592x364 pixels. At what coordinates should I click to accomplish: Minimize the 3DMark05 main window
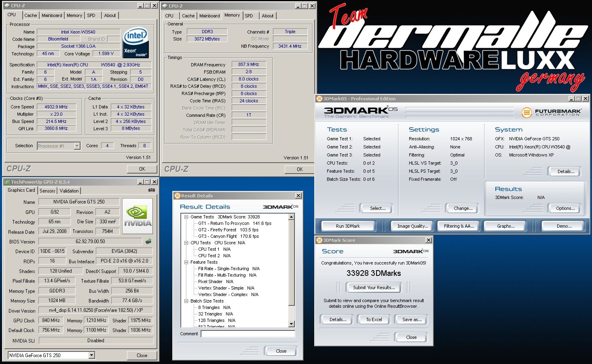pyautogui.click(x=571, y=99)
